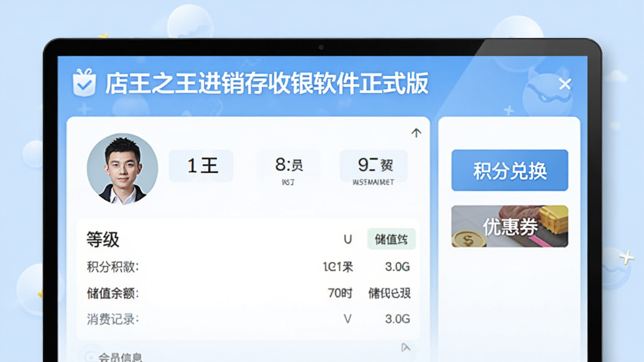
Task: Click the small arrow icon below the details card
Action: click(406, 348)
